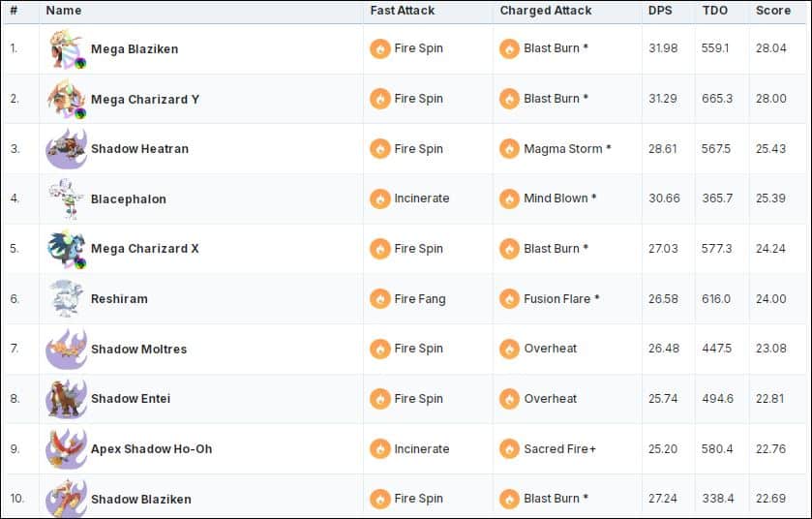The image size is (812, 519).
Task: Click the Magma Storm charged attack
Action: [567, 149]
